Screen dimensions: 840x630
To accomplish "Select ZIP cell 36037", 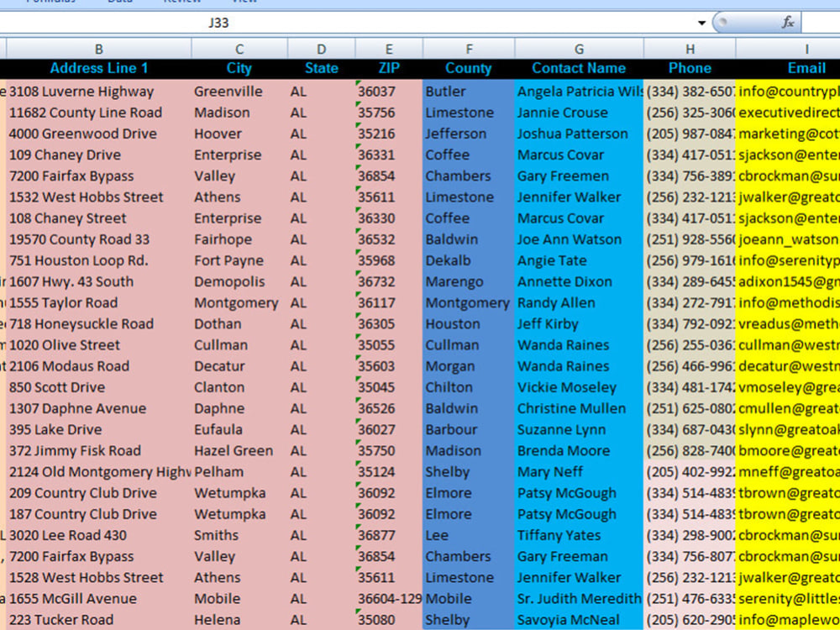I will click(x=389, y=92).
